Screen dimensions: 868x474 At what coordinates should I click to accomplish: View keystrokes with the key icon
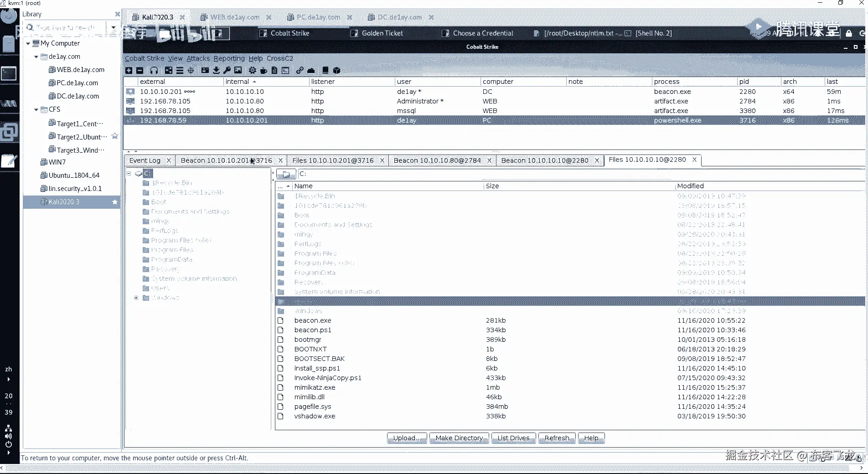click(227, 70)
